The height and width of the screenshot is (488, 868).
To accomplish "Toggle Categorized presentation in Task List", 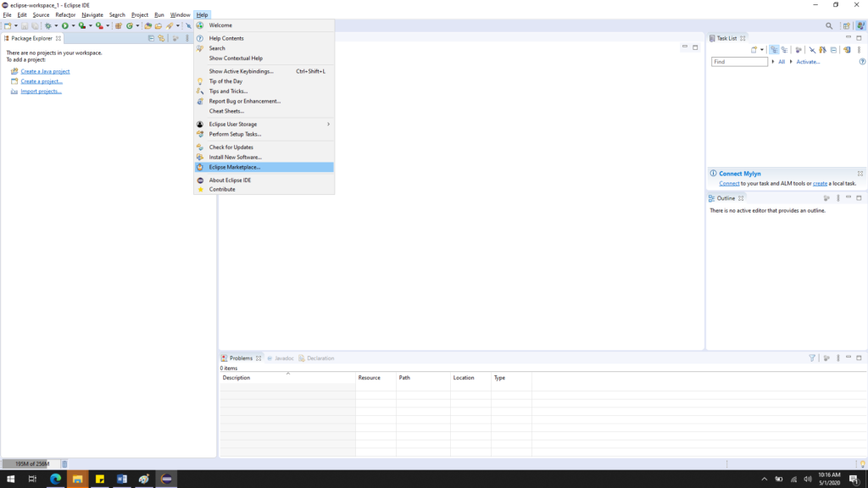I will point(774,50).
